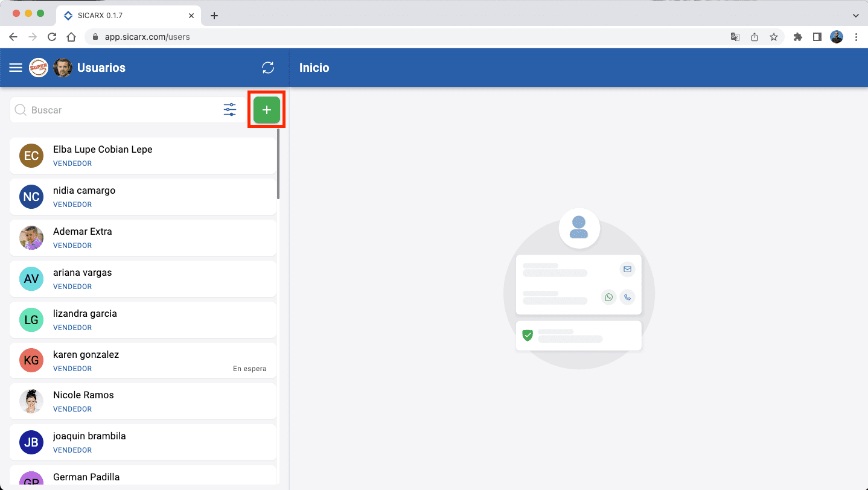Select Ademar Extra from the list
This screenshot has width=868, height=490.
pos(143,238)
